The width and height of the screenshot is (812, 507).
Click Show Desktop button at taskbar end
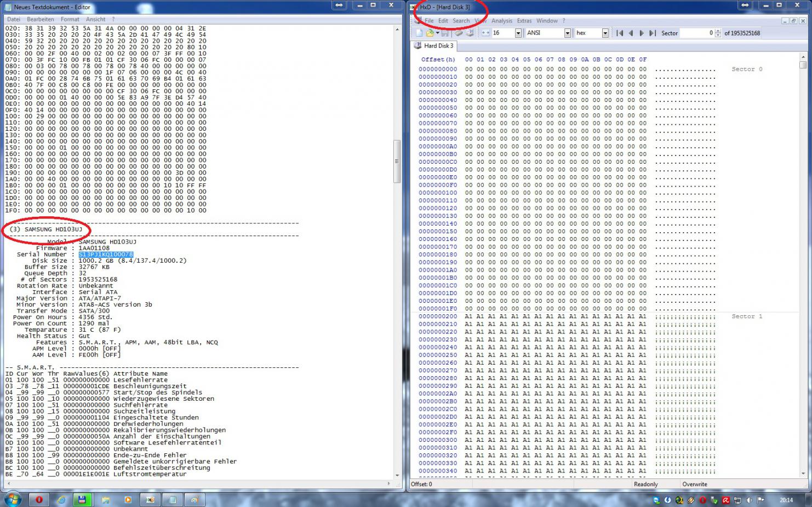[x=809, y=500]
